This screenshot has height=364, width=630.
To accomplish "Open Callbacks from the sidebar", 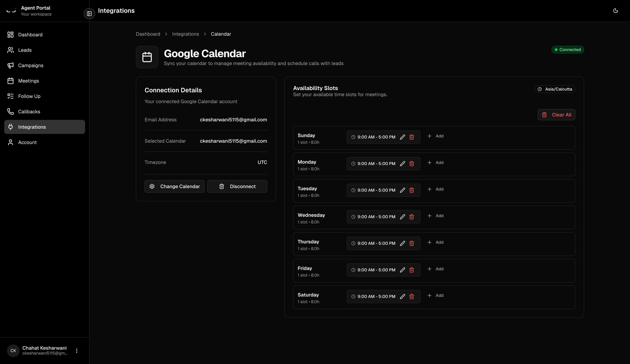I will click(29, 111).
